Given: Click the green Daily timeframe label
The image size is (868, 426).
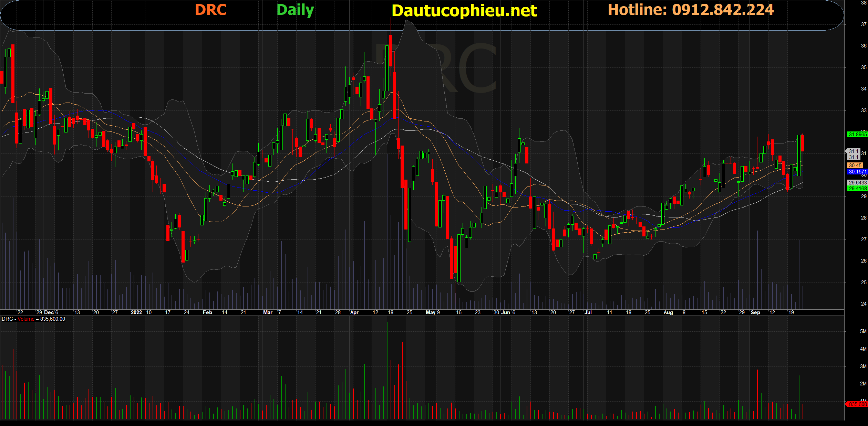Looking at the screenshot, I should (295, 10).
